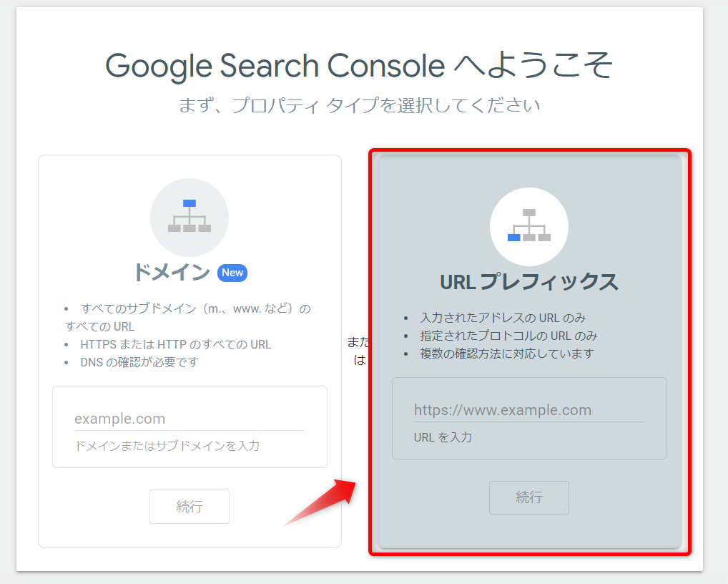Click HTTPS または HTTP のすべての URL bullet
728x584 pixels.
pyautogui.click(x=175, y=344)
